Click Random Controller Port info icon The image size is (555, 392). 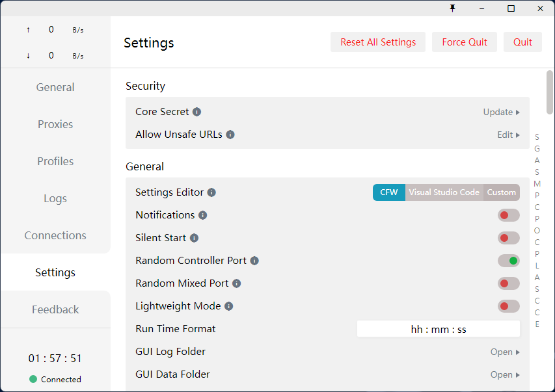[254, 261]
